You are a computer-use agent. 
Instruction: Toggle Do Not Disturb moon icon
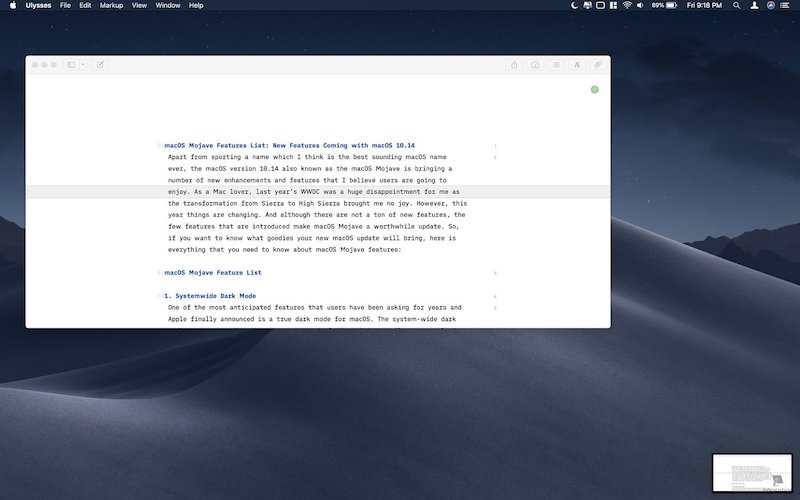(x=574, y=5)
